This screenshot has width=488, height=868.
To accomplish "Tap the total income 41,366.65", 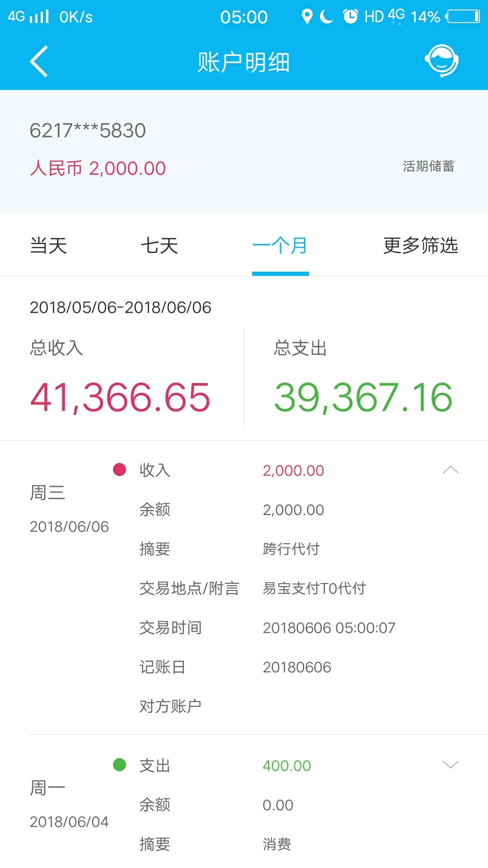I will pos(120,397).
